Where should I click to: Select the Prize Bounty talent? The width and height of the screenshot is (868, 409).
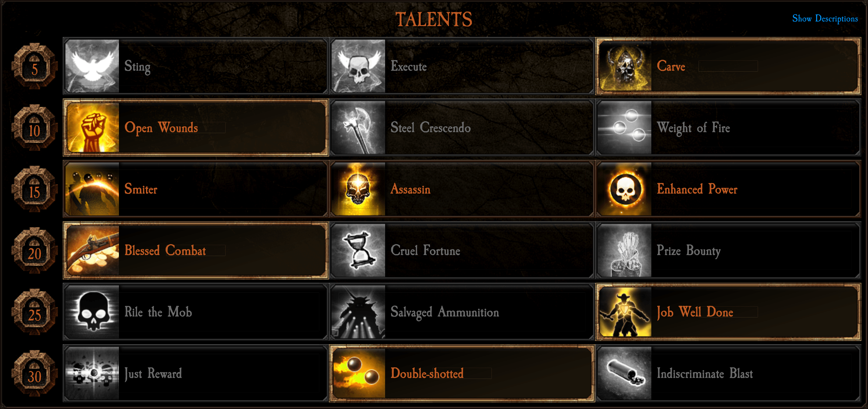coord(728,250)
